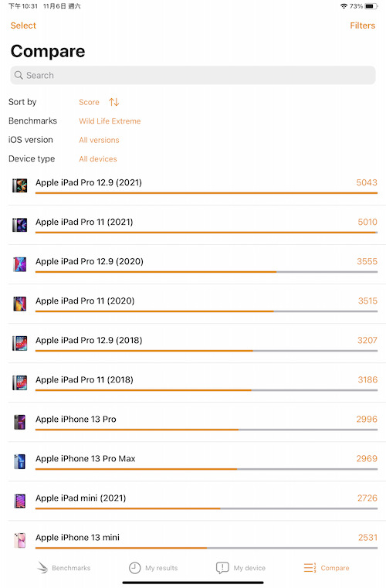Change Sort by Score option
Viewport: 386px width, 588px height.
[89, 102]
